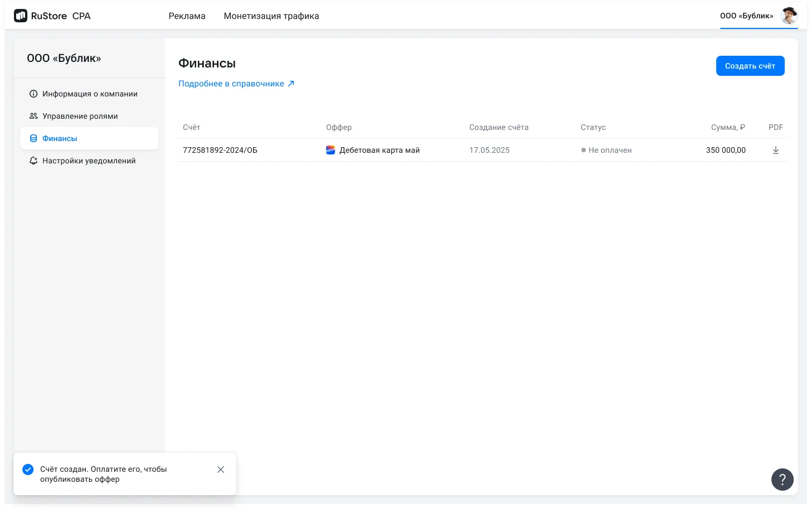Click the company information info icon

pyautogui.click(x=33, y=94)
